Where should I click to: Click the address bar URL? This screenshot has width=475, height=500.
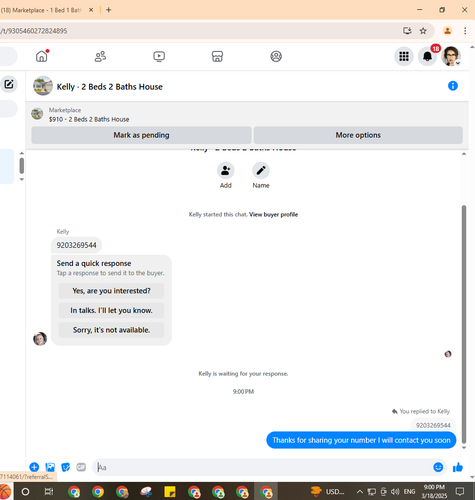click(34, 31)
